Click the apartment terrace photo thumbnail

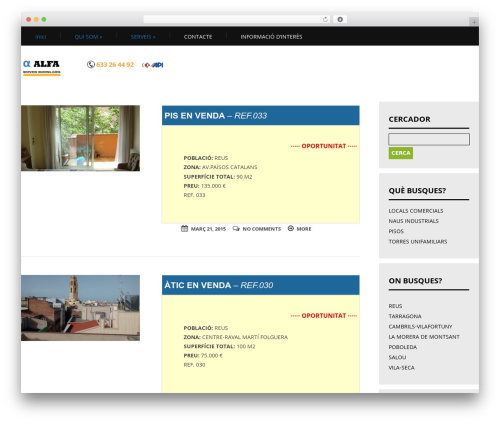(x=80, y=138)
